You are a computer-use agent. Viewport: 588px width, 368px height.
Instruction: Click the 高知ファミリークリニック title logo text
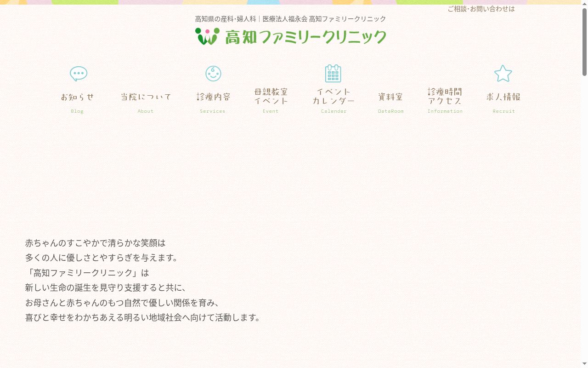pos(305,37)
